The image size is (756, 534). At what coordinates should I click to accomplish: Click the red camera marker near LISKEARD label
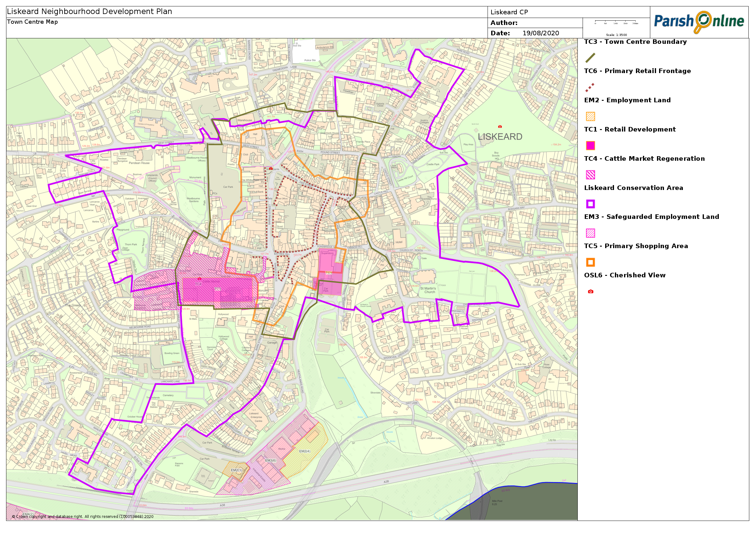[x=500, y=127]
